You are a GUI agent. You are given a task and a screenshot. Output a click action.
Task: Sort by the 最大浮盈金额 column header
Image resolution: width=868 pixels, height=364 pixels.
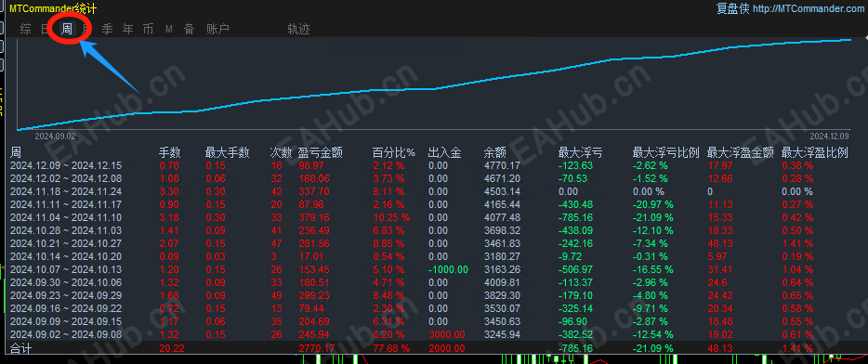(741, 152)
